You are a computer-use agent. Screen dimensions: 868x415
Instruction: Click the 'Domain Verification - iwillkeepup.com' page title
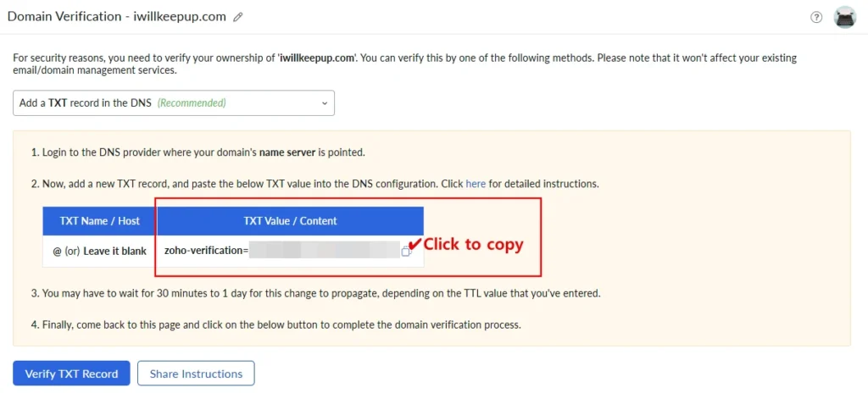click(x=118, y=17)
